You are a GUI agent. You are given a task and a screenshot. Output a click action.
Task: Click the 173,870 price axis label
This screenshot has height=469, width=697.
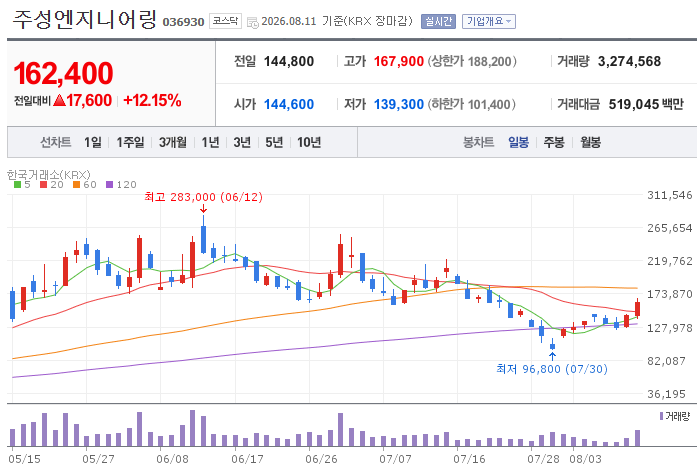[x=670, y=294]
